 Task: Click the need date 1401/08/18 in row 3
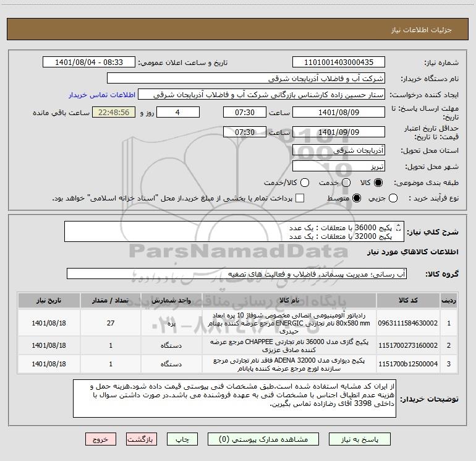pyautogui.click(x=49, y=364)
